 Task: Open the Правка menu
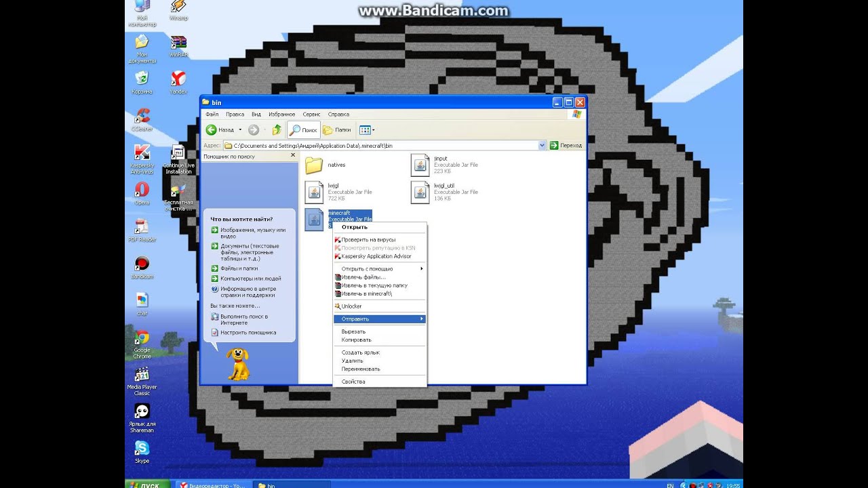point(235,115)
